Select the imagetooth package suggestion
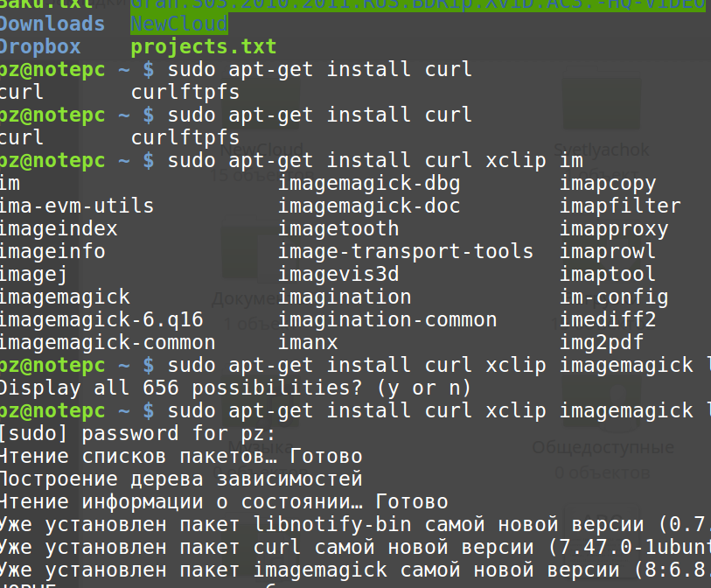The height and width of the screenshot is (588, 711). pyautogui.click(x=338, y=228)
